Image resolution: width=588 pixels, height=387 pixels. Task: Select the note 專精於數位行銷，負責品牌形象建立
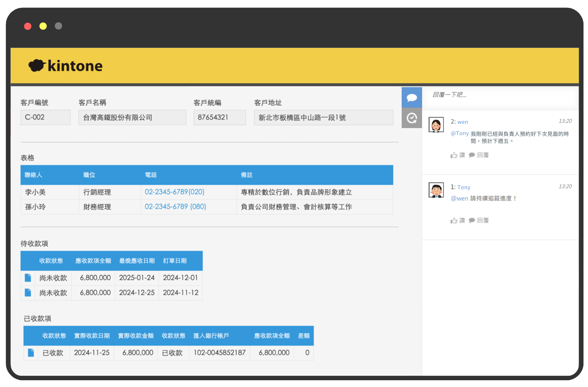(315, 192)
